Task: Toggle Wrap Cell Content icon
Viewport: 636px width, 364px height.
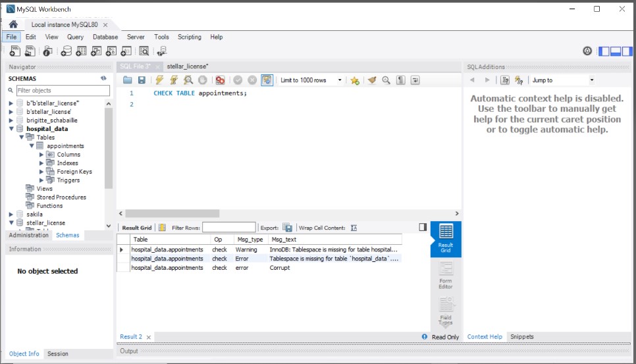Action: 354,228
